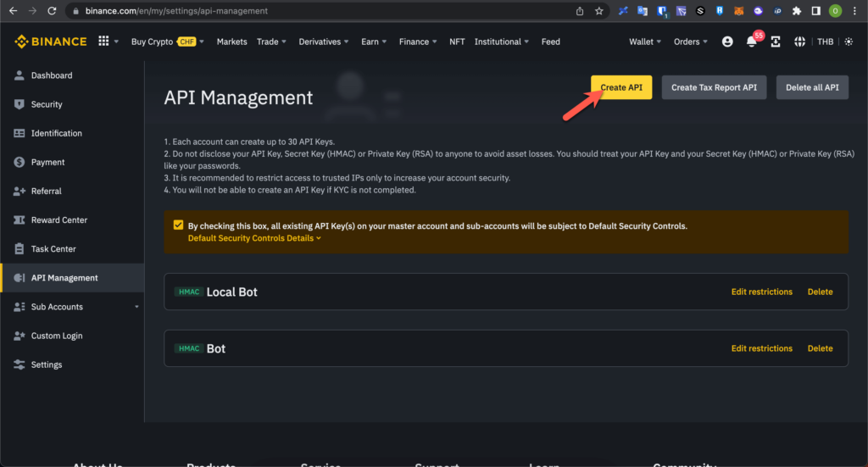Click the Task Center clipboard icon
Image resolution: width=868 pixels, height=467 pixels.
(19, 249)
